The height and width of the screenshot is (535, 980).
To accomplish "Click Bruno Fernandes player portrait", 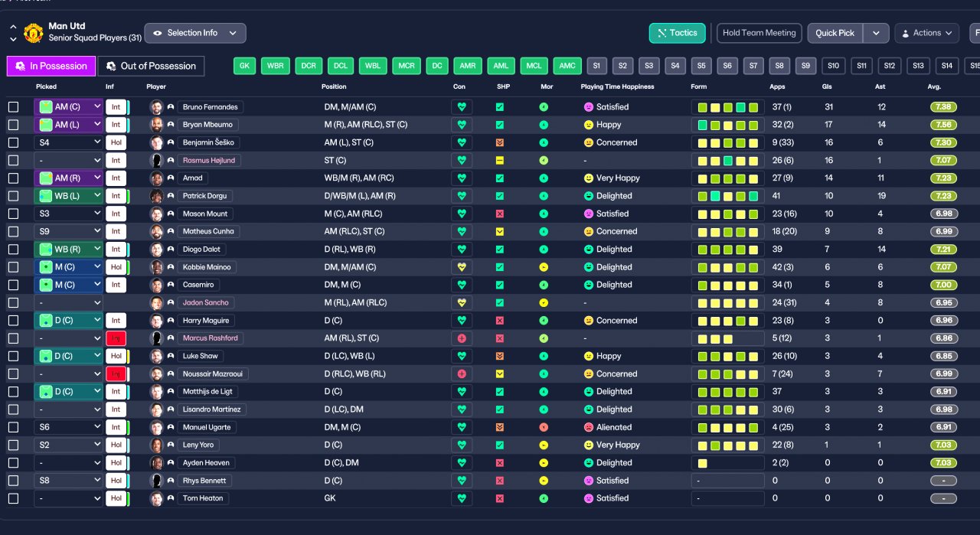I will 157,107.
